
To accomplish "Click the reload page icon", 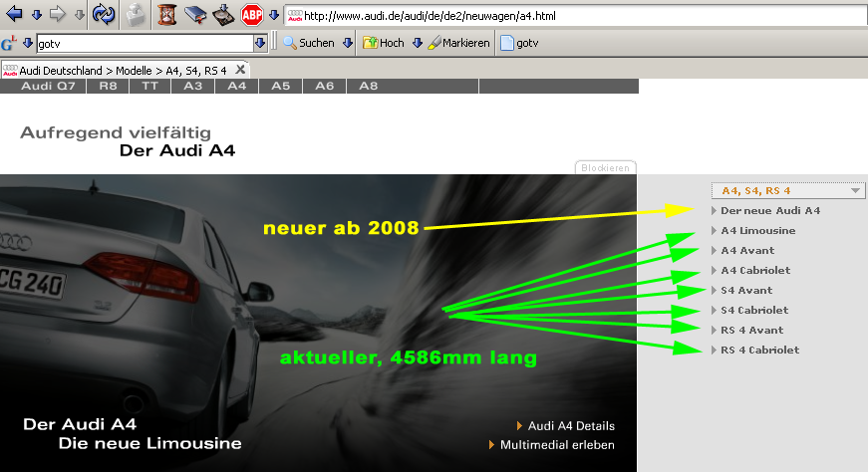I will pos(103,14).
